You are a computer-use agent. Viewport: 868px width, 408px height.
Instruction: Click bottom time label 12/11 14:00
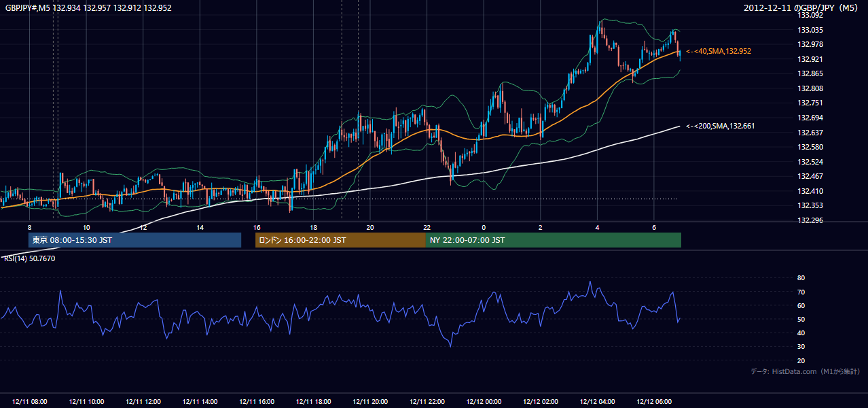pos(200,402)
